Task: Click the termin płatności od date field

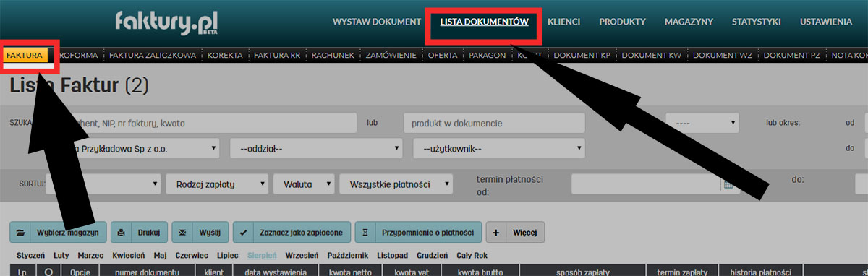Action: [646, 184]
